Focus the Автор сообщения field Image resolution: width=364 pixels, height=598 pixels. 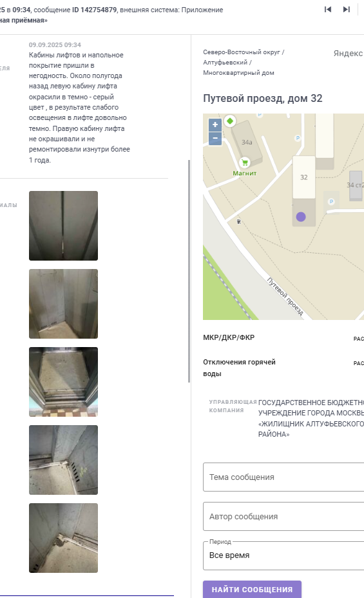click(283, 516)
